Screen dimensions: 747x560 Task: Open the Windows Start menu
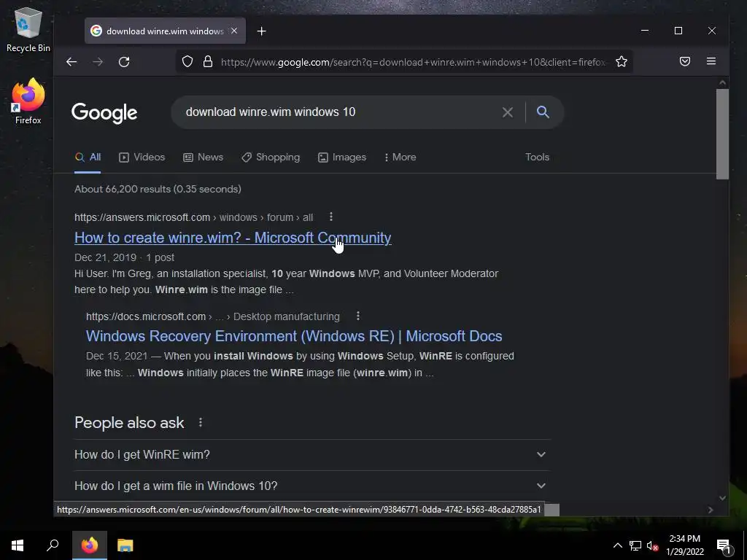18,545
